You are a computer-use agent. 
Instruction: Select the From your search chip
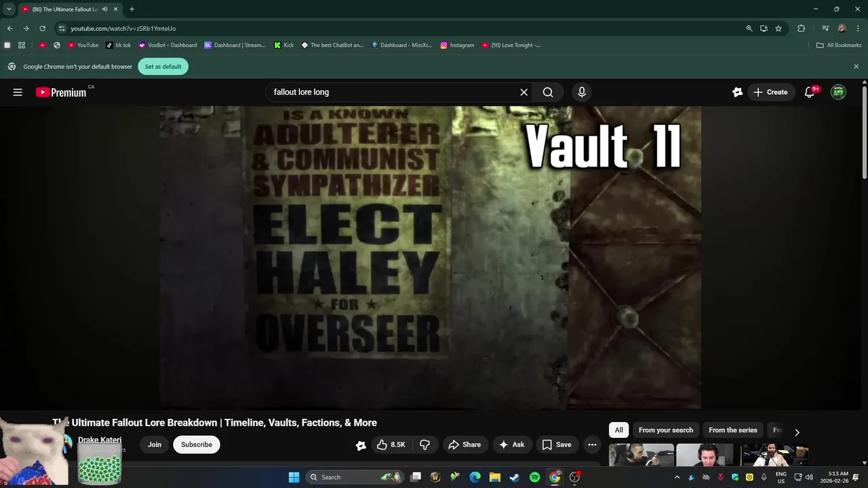(666, 430)
